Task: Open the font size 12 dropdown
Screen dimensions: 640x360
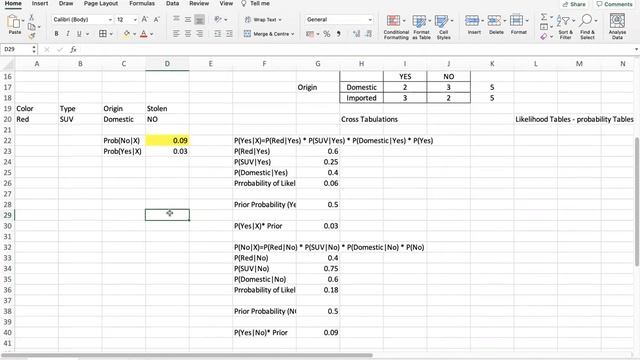Action: 135,20
